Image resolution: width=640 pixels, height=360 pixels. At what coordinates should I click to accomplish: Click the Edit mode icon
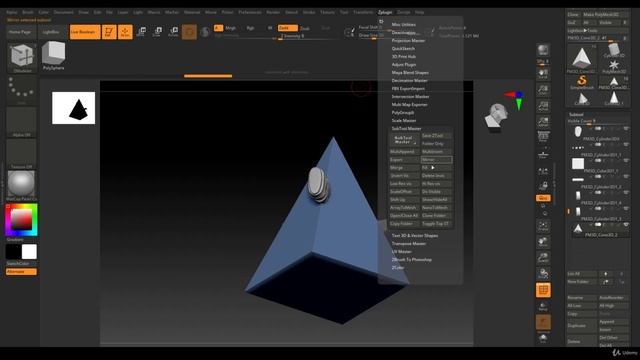[109, 32]
